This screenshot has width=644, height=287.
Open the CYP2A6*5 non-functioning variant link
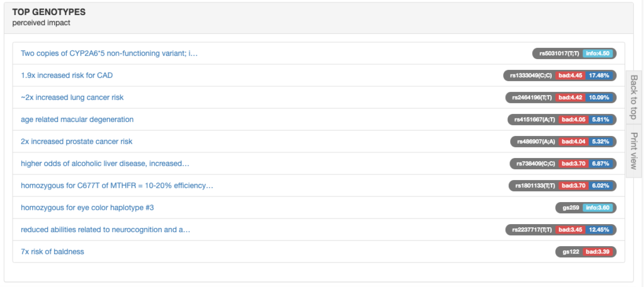109,53
